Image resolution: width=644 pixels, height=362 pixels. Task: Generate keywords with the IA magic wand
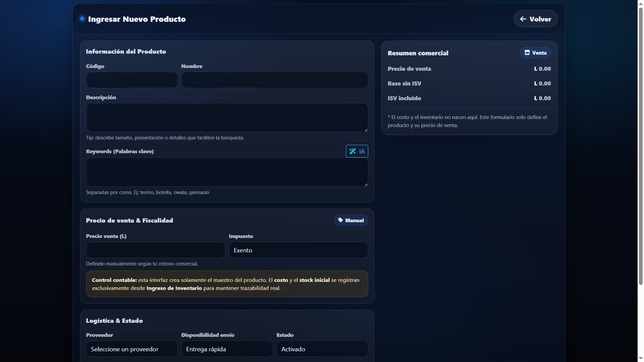click(x=353, y=151)
